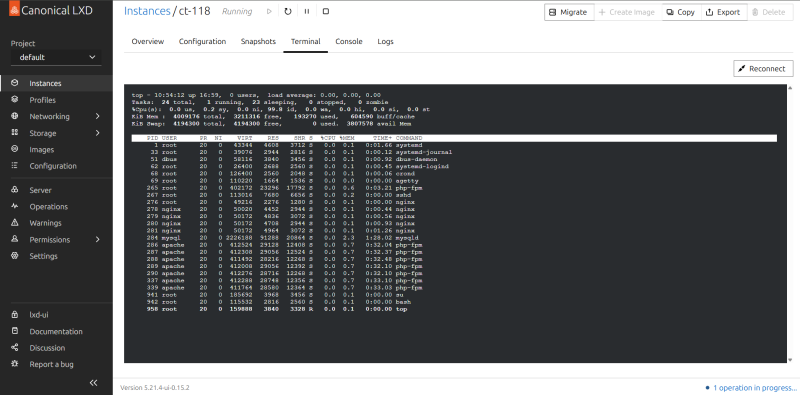
Task: Freeze the instance with pause icon
Action: pos(307,11)
